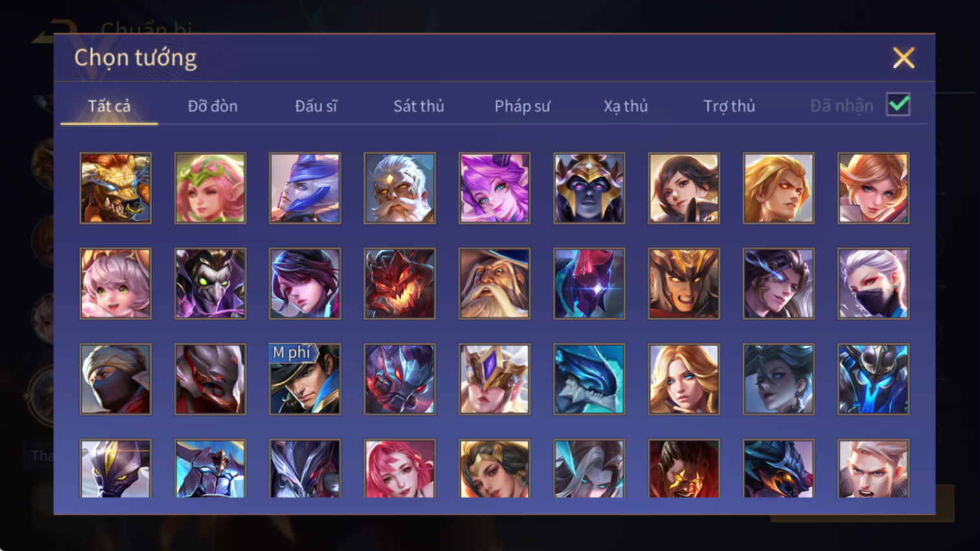Open the Đấu sĩ tab
The width and height of the screenshot is (980, 551).
[x=316, y=106]
